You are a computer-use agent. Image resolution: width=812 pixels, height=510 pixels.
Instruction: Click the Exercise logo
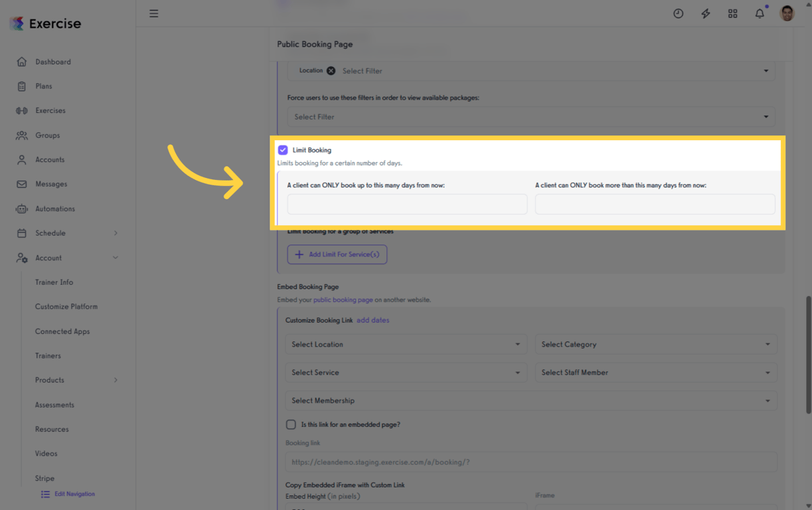pyautogui.click(x=46, y=24)
